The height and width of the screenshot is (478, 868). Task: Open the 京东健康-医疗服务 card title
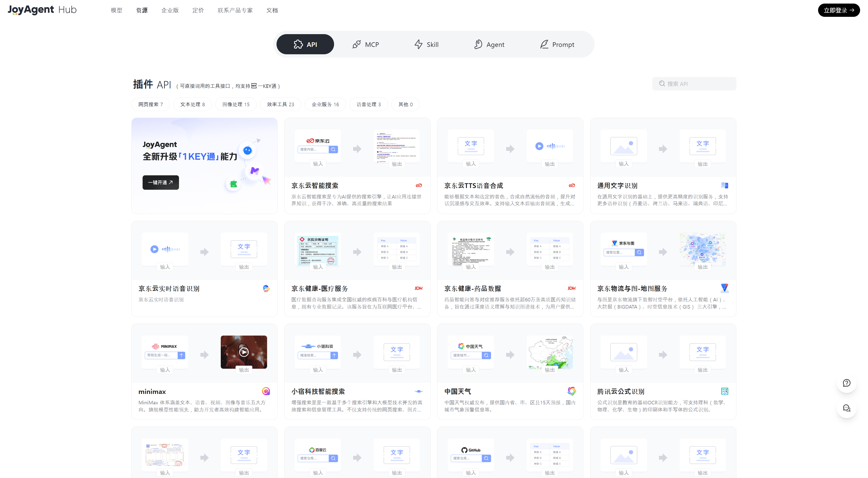pos(320,288)
